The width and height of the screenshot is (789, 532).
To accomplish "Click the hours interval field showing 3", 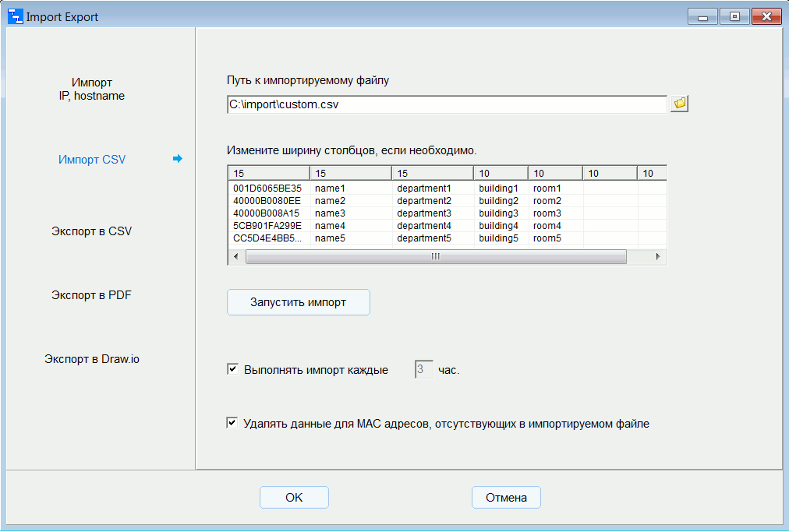I will click(x=423, y=369).
